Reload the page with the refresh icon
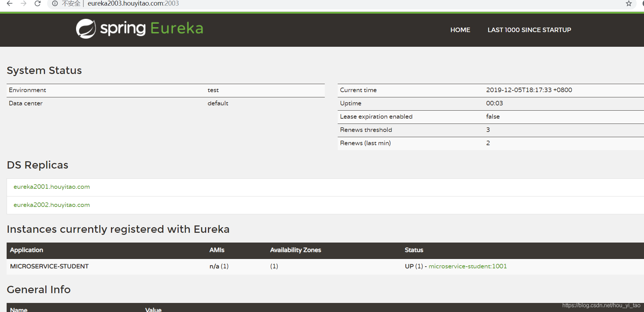 38,3
